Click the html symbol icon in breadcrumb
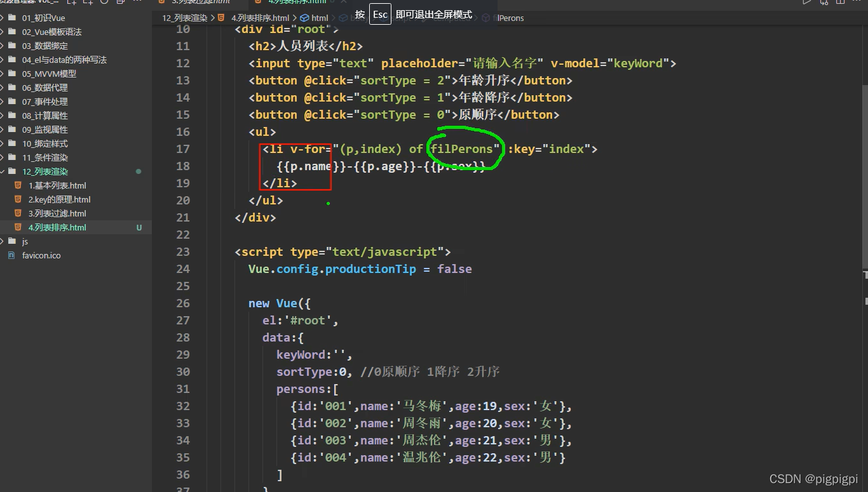Screen dimensions: 868x492 tap(304, 18)
